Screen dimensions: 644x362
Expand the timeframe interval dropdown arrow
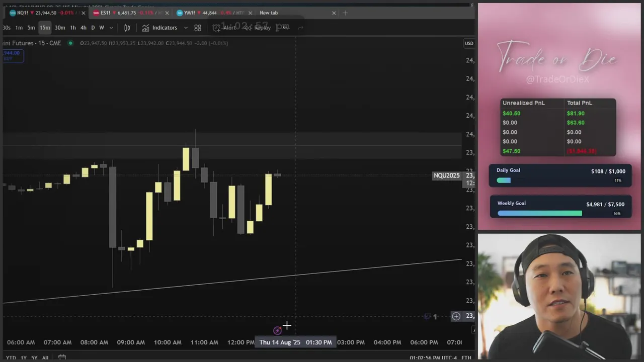pyautogui.click(x=111, y=28)
